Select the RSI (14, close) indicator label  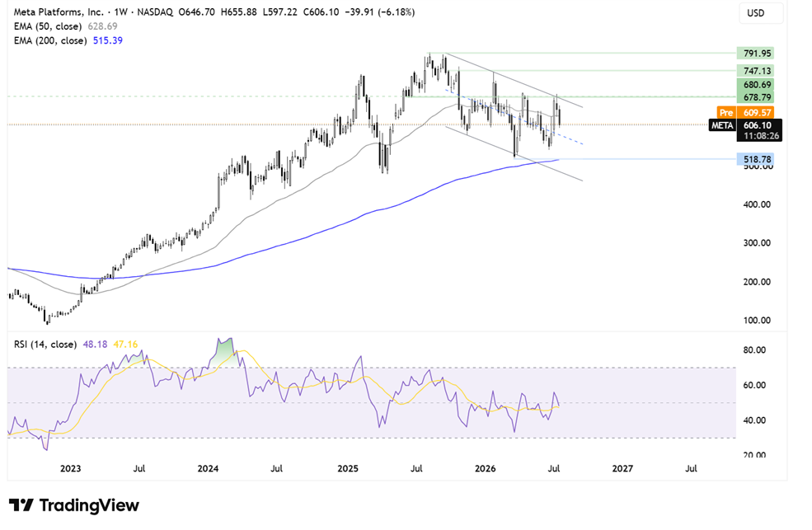pyautogui.click(x=45, y=345)
